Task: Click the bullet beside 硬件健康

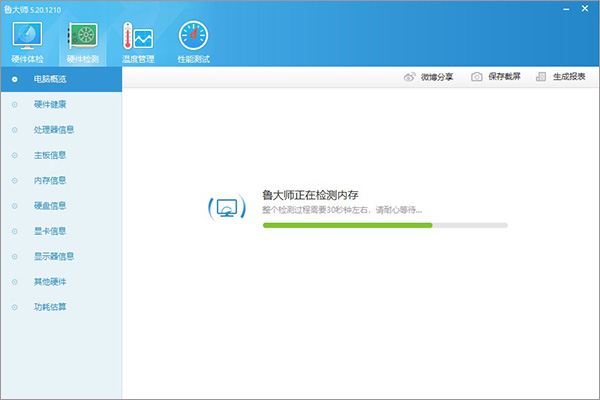Action: click(15, 104)
